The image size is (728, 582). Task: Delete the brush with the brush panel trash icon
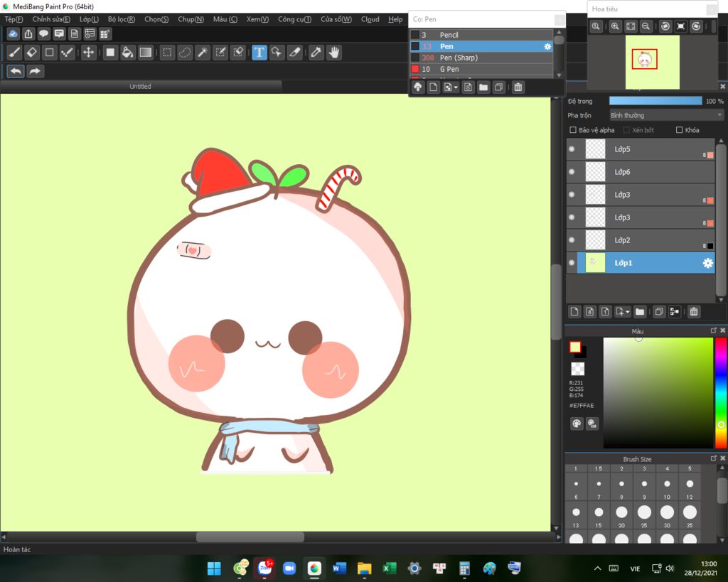(x=518, y=87)
